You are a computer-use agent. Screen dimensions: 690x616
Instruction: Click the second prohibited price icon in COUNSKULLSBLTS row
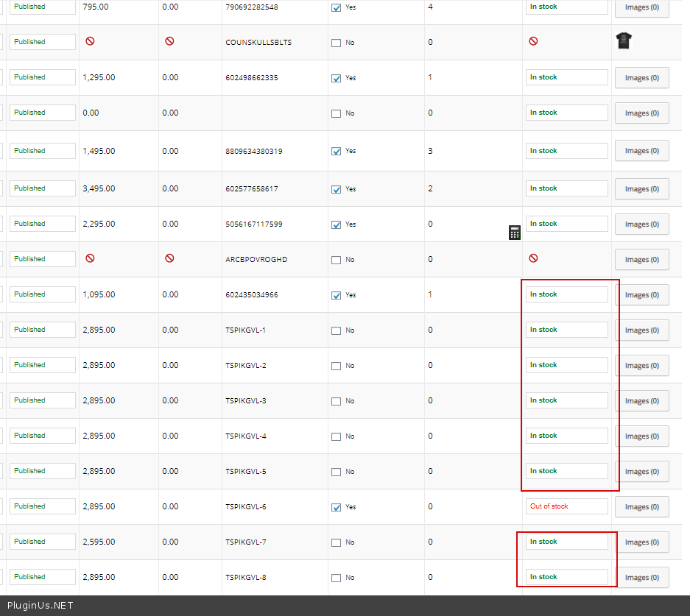tap(169, 41)
